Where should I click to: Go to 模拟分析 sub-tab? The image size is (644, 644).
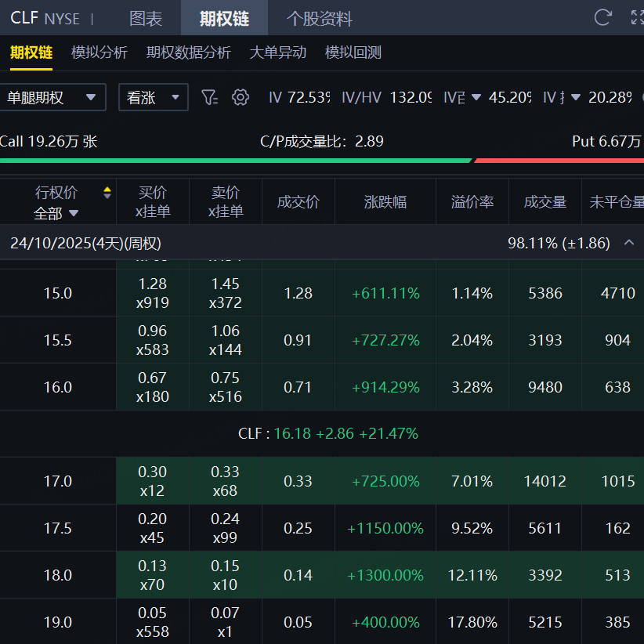pos(99,52)
